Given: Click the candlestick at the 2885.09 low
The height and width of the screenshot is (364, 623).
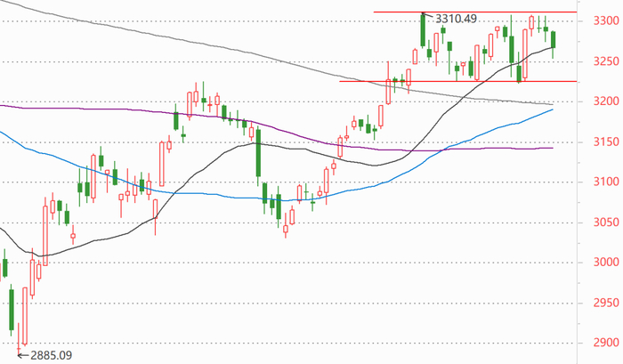Looking at the screenshot, I should coord(19,338).
